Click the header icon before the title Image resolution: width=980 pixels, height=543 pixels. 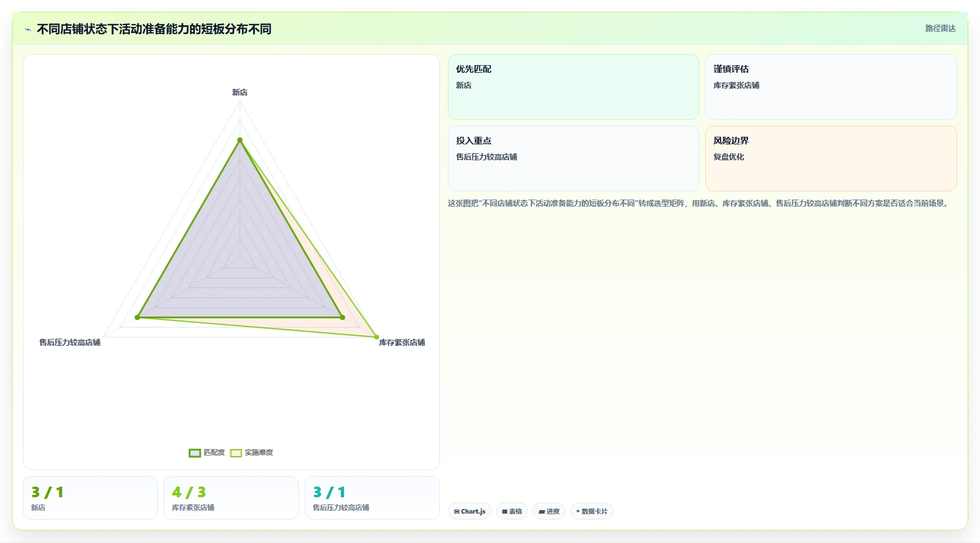pyautogui.click(x=28, y=29)
